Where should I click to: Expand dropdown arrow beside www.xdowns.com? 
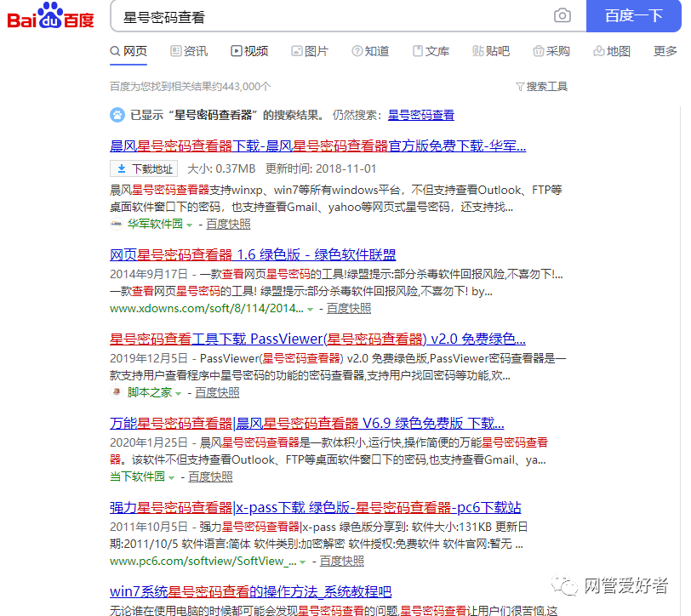click(x=311, y=310)
